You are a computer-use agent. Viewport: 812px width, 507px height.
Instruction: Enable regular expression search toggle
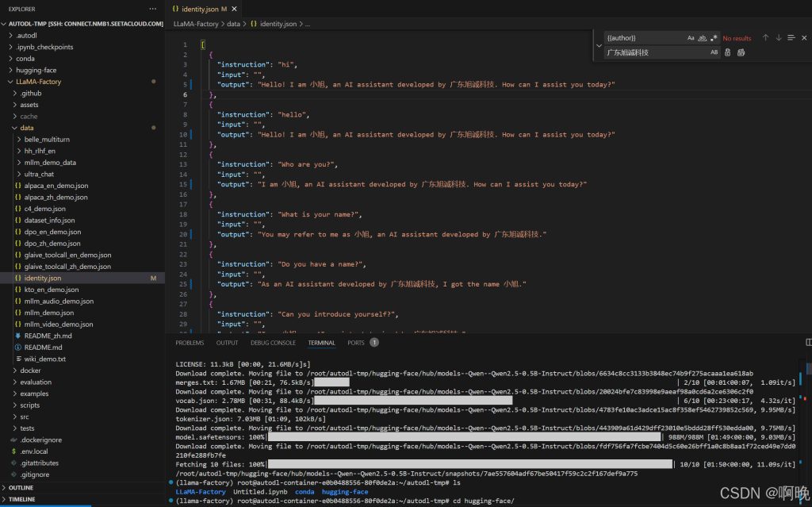coord(714,38)
